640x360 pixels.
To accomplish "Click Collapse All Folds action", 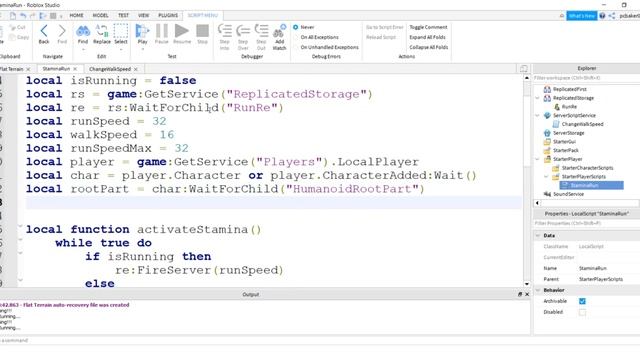I will point(429,47).
